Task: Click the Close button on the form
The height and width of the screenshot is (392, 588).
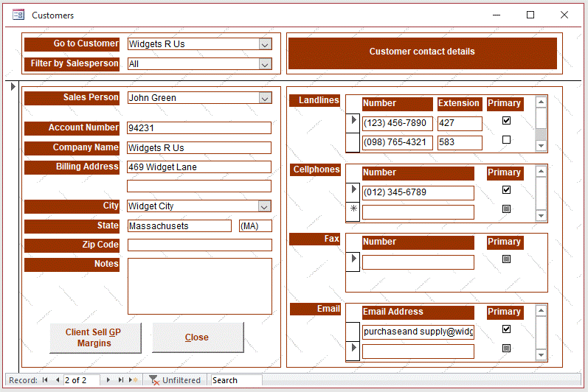Action: tap(198, 337)
